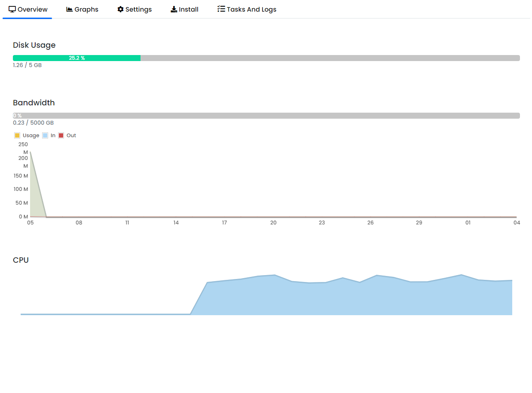The image size is (532, 393).
Task: Toggle the Out series red legend swatch
Action: coord(61,135)
